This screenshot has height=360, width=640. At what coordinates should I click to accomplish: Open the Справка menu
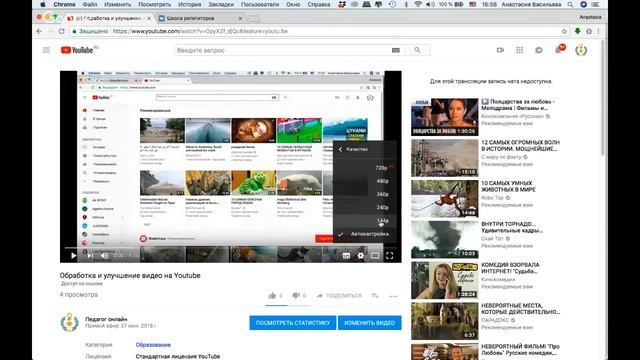tap(319, 4)
